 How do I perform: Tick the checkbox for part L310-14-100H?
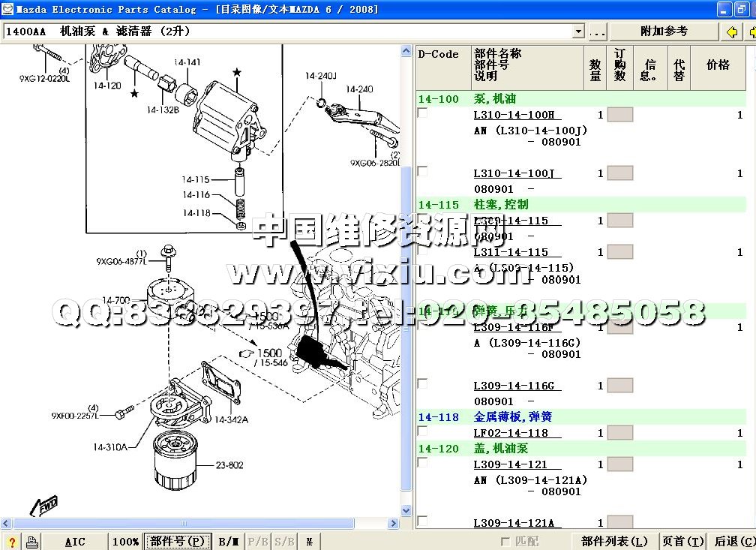pos(423,113)
